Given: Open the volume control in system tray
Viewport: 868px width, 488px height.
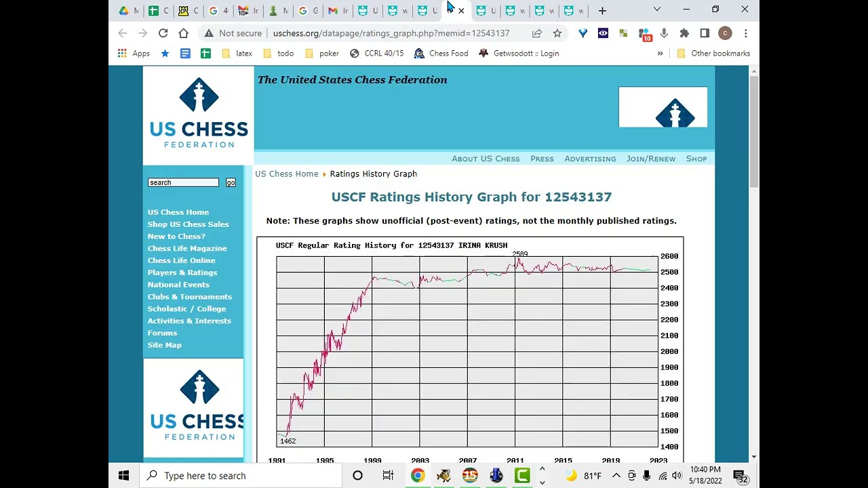Looking at the screenshot, I should coord(677,476).
